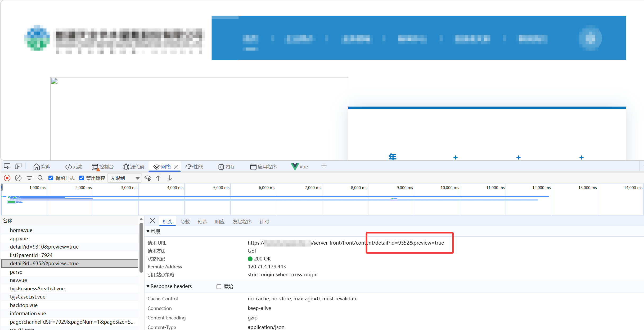
Task: Open network search with magnifier icon
Action: (x=40, y=178)
